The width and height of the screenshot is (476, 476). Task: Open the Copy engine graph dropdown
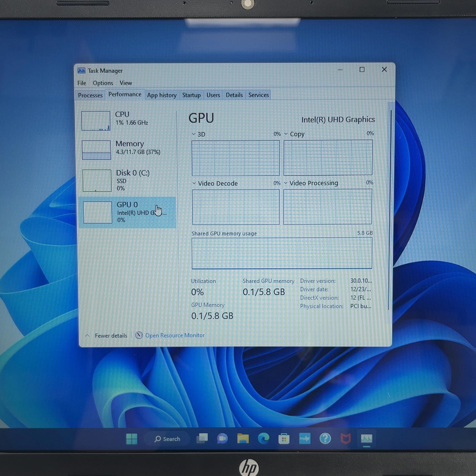(x=286, y=134)
